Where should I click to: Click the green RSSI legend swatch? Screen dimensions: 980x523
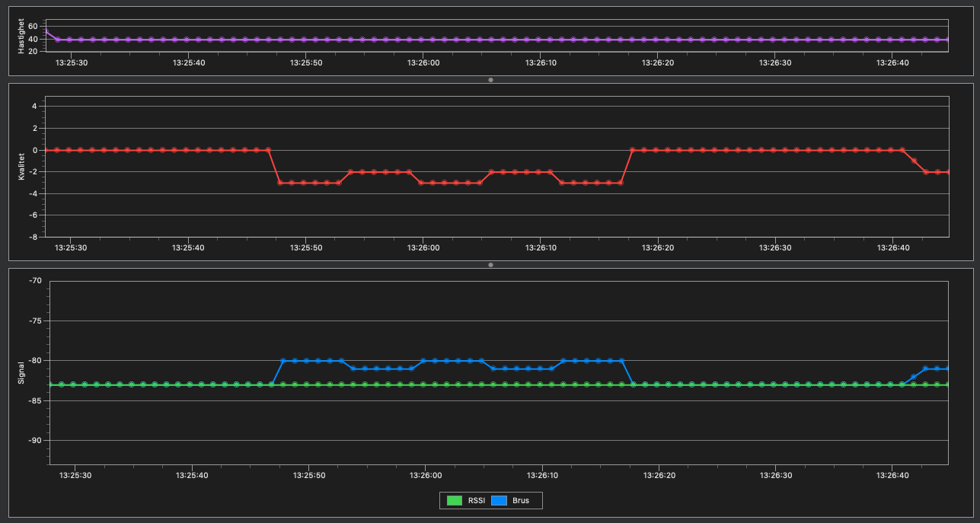tap(455, 500)
